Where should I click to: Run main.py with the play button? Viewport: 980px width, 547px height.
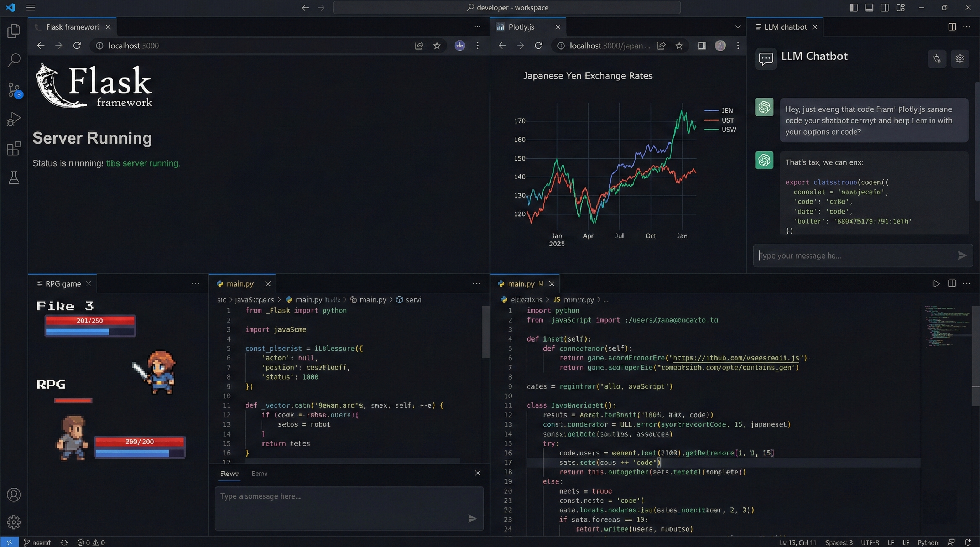(936, 284)
